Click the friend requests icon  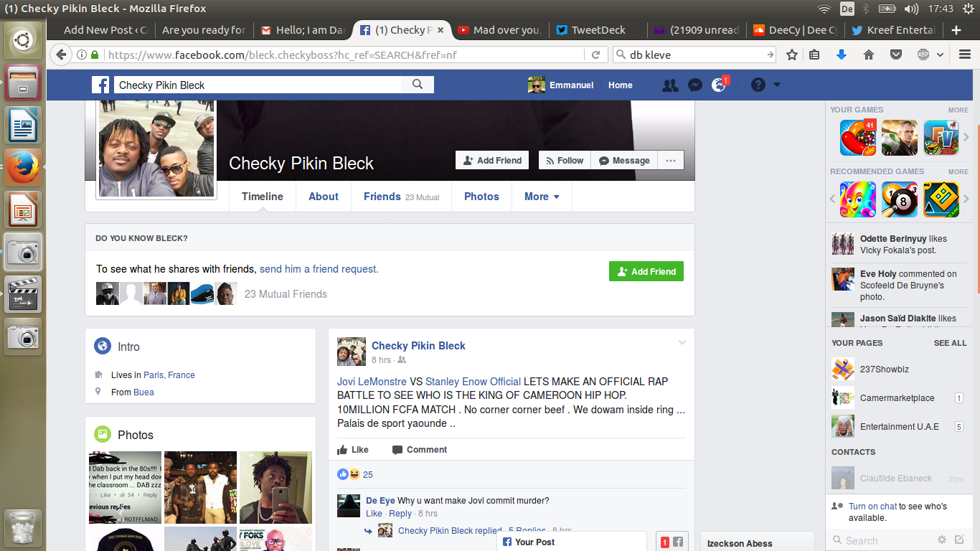point(670,85)
